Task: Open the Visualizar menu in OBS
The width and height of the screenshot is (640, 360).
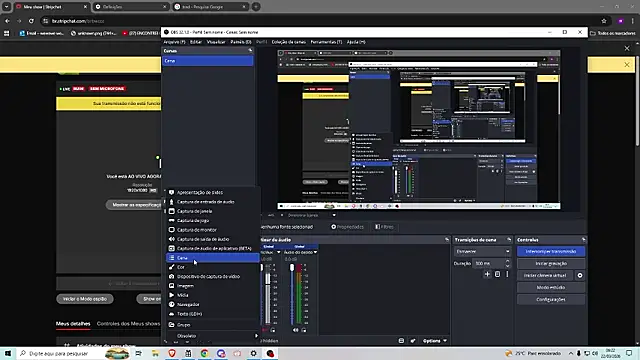Action: point(216,42)
